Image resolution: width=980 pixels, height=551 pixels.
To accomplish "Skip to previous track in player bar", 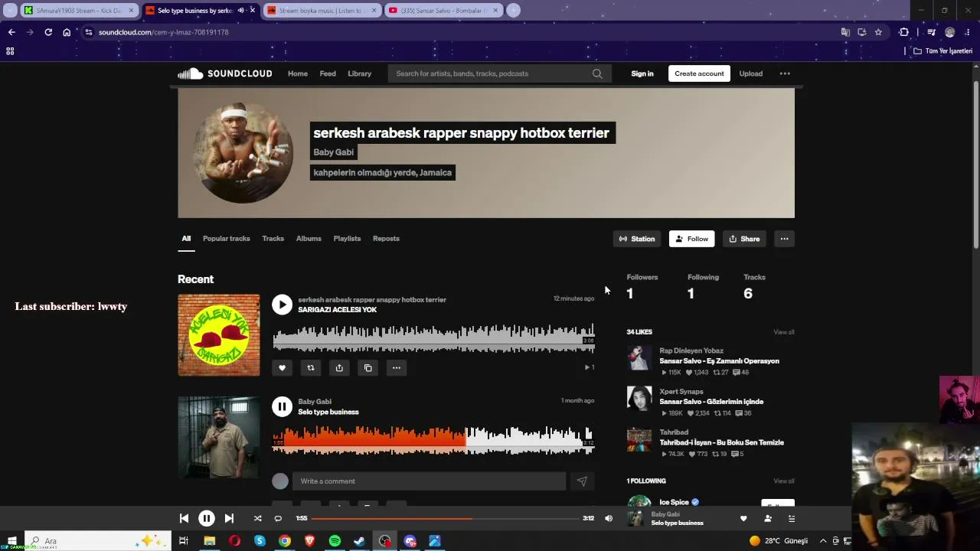I will coord(184,519).
